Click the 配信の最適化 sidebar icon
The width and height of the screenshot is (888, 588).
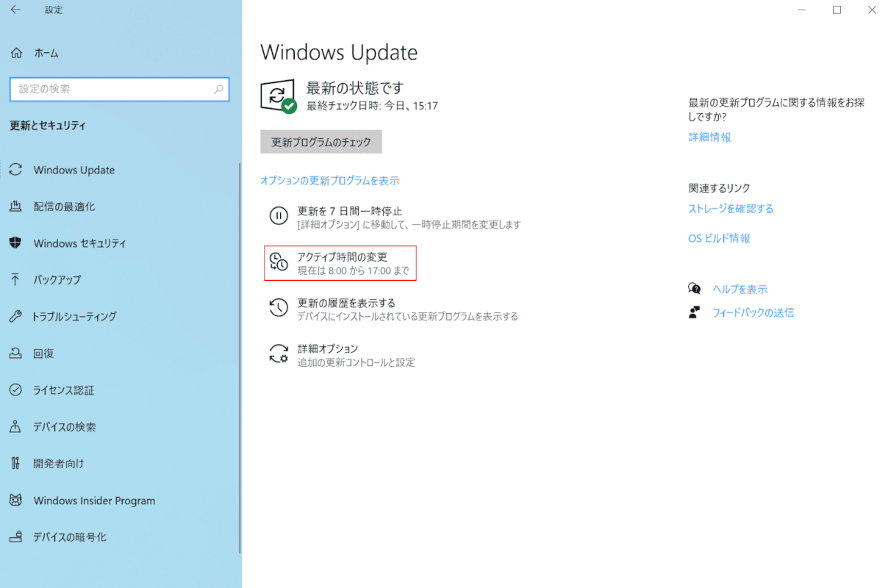(15, 207)
